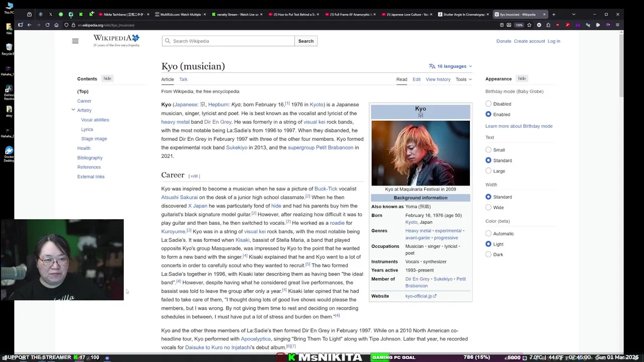
Task: Switch to the MultiKick.com browser tab
Action: (x=180, y=14)
